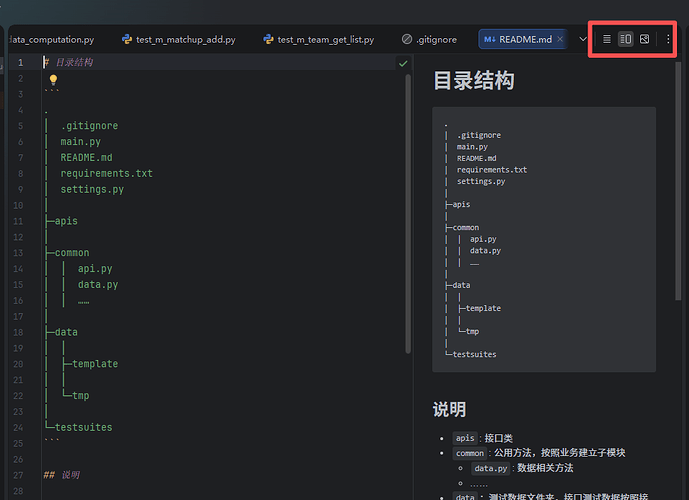Image resolution: width=689 pixels, height=500 pixels.
Task: Open the test_m_matchup_add.py tab
Action: [x=179, y=40]
